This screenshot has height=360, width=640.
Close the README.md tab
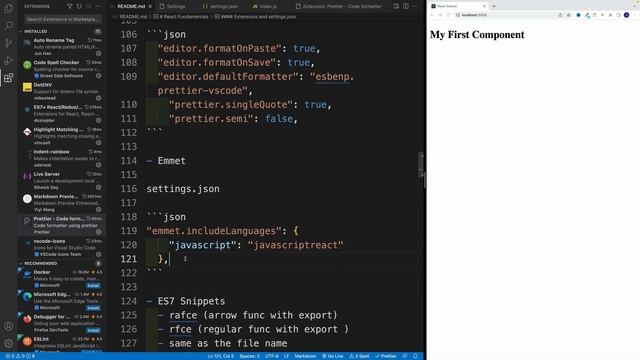[x=150, y=7]
